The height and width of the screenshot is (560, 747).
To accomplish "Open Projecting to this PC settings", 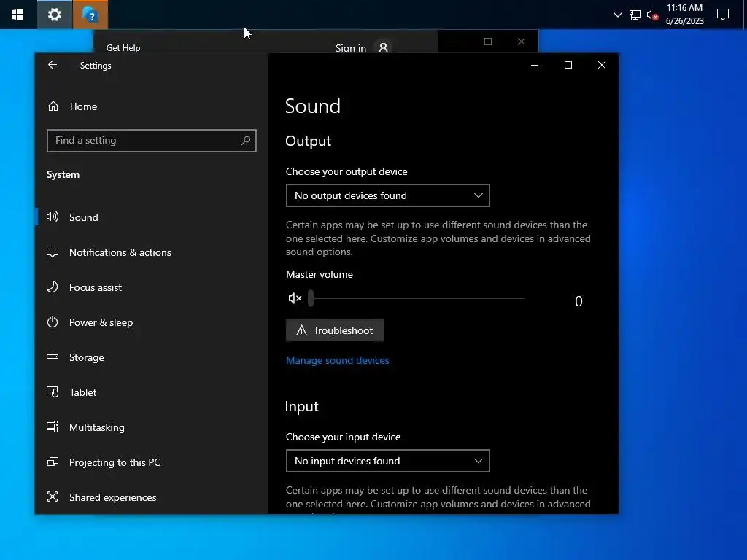I will (115, 462).
